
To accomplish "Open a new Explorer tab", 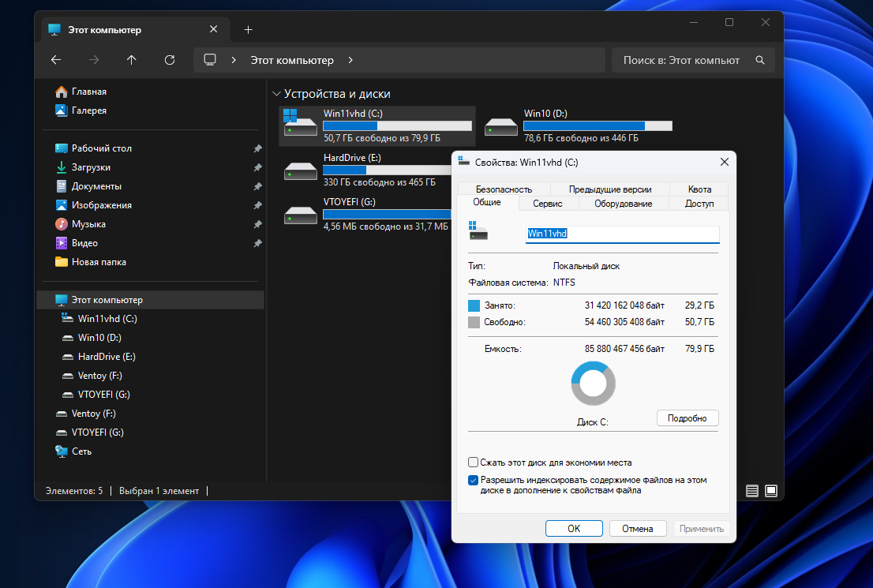I will [249, 29].
